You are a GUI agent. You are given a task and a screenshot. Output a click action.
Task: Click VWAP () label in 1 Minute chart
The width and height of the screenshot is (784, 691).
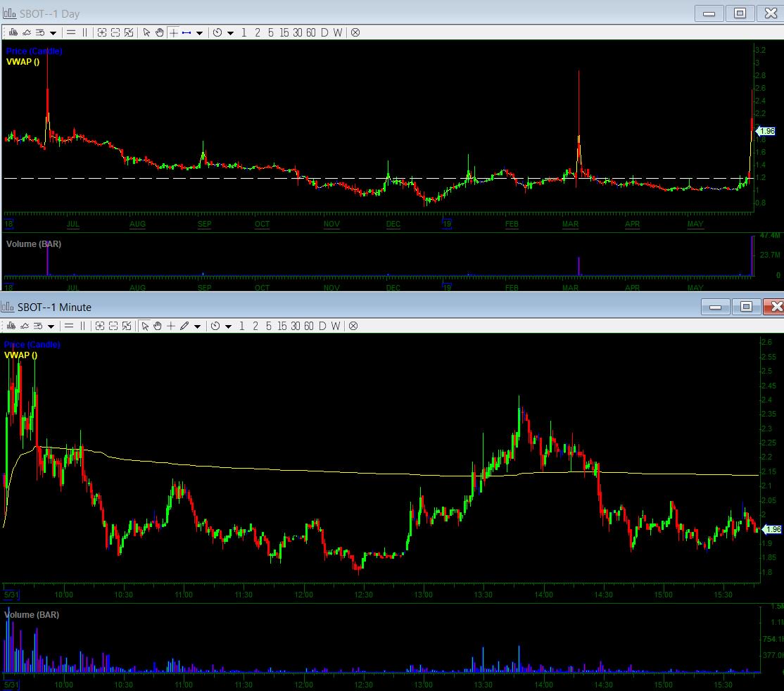pos(21,355)
